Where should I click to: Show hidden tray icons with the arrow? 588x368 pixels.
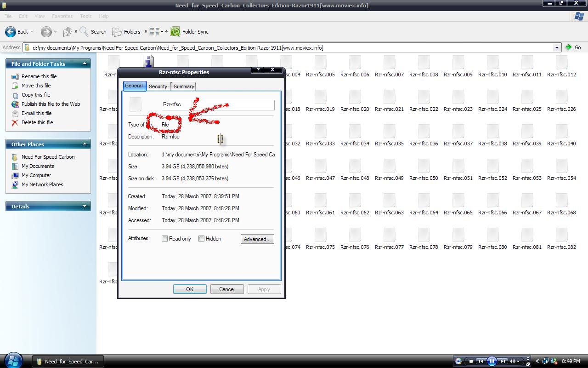(537, 361)
